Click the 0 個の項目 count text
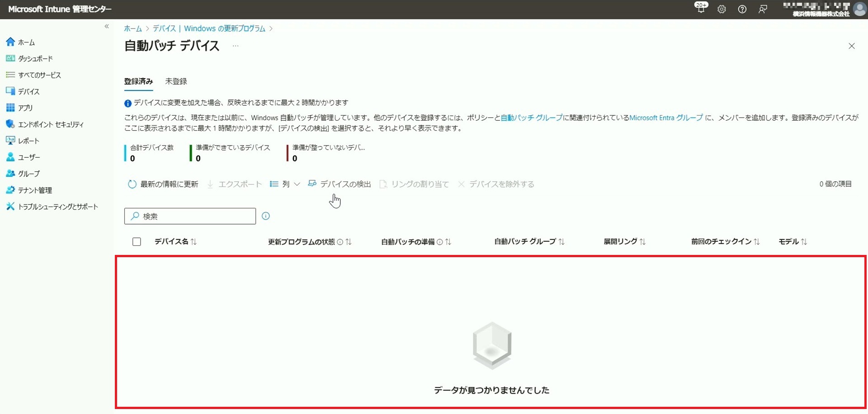This screenshot has width=868, height=414. 835,184
